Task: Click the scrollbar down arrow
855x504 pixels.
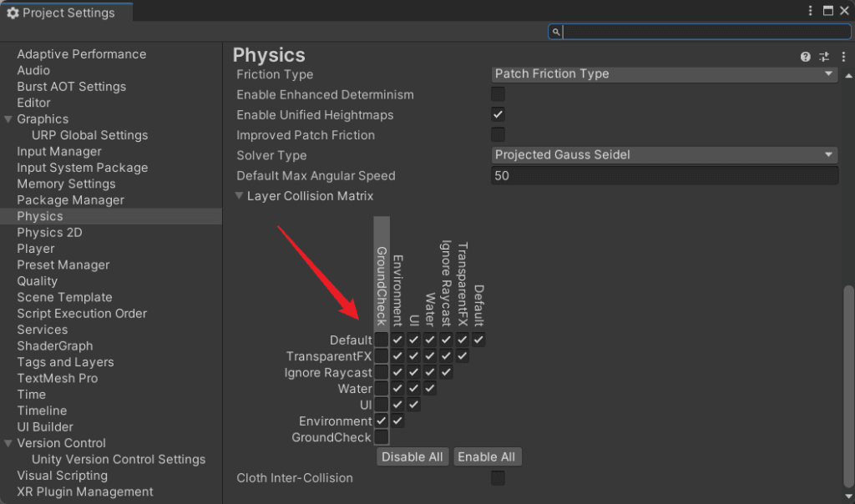Action: 848,496
